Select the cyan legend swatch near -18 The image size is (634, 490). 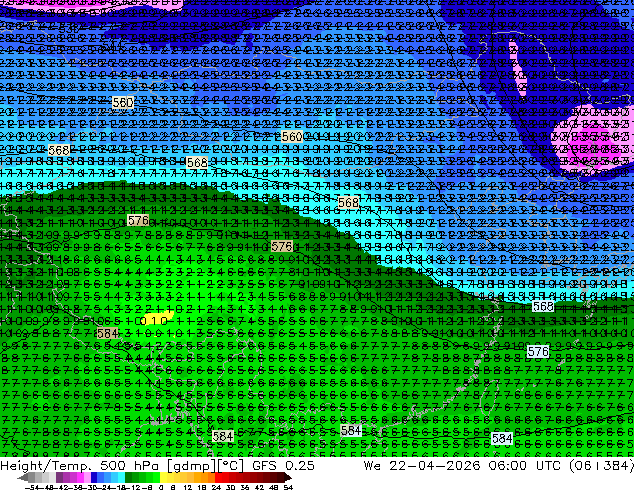tap(121, 477)
